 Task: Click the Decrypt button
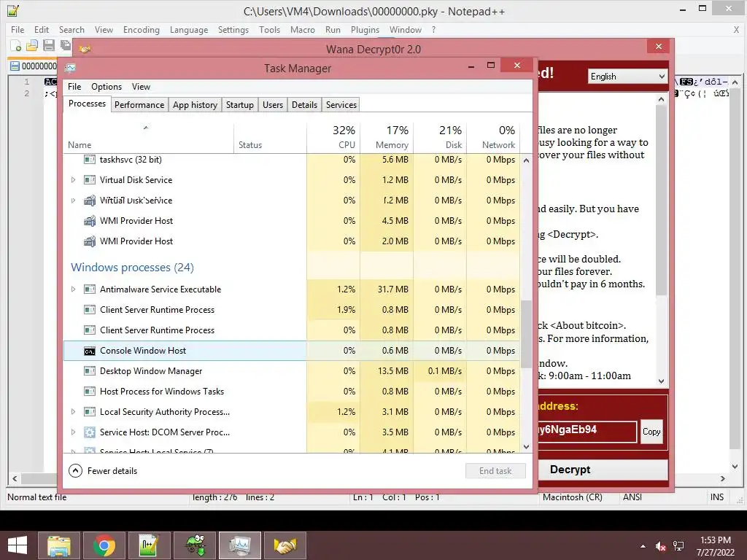point(603,470)
